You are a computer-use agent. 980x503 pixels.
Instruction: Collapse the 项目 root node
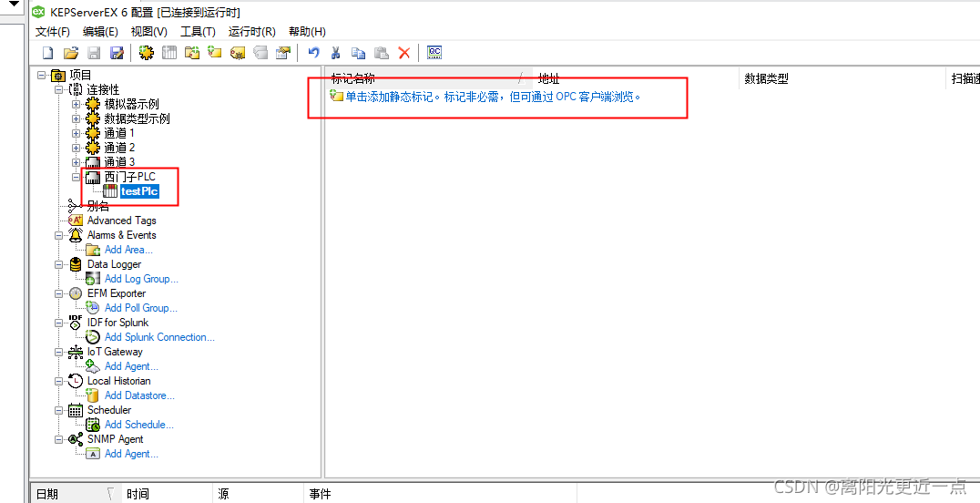(x=41, y=75)
